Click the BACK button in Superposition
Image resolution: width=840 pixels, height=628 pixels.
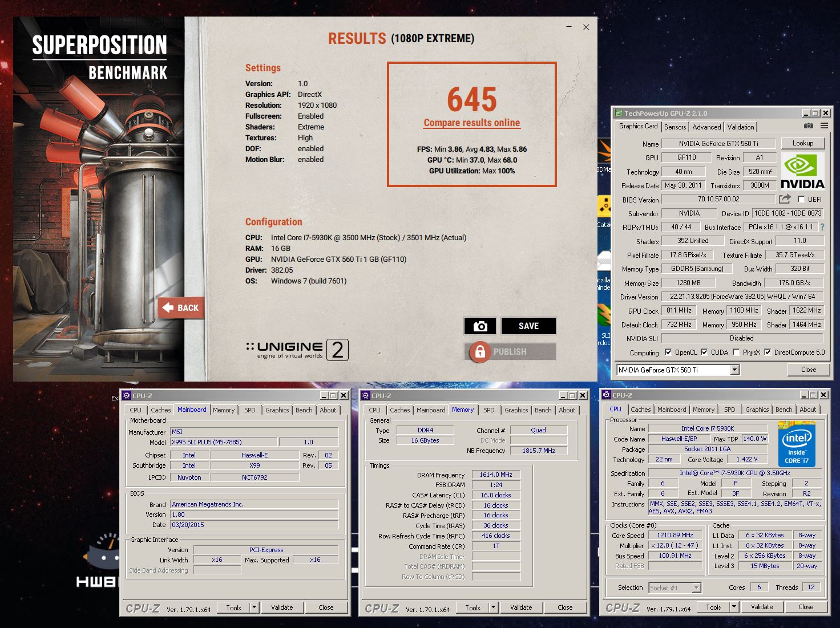point(181,307)
